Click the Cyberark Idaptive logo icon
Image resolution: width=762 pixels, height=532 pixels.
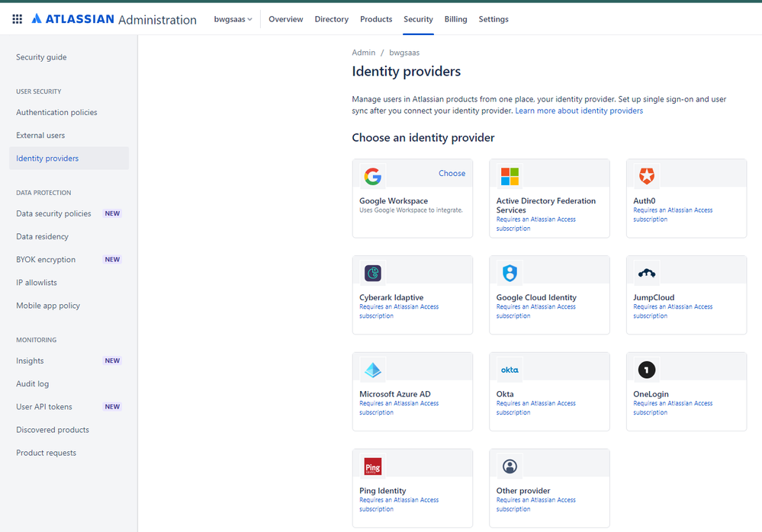coord(373,274)
